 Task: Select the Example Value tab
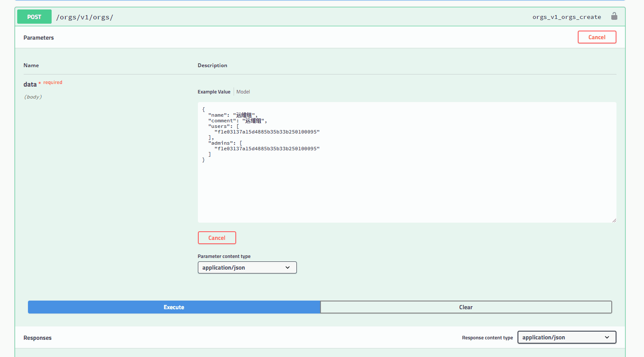[x=214, y=91]
